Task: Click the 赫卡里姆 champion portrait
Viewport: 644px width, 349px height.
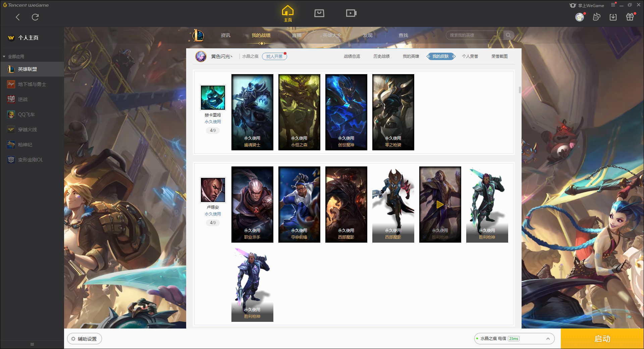Action: (x=213, y=98)
